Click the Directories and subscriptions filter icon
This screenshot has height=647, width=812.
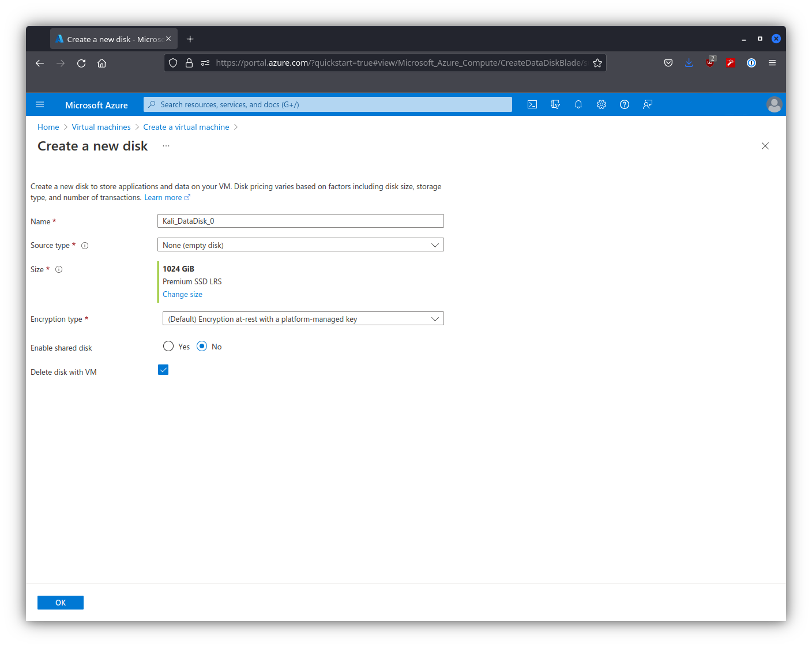click(555, 104)
